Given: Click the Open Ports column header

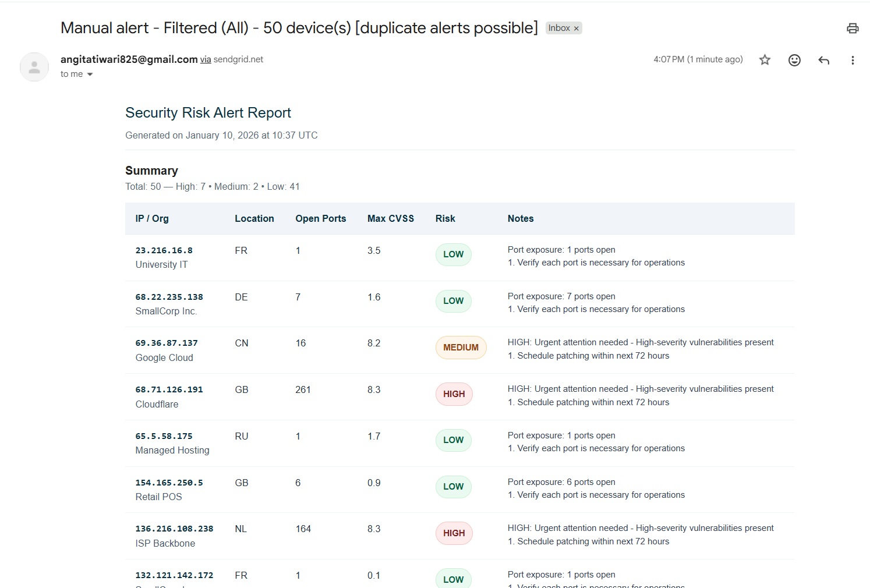Looking at the screenshot, I should tap(320, 219).
